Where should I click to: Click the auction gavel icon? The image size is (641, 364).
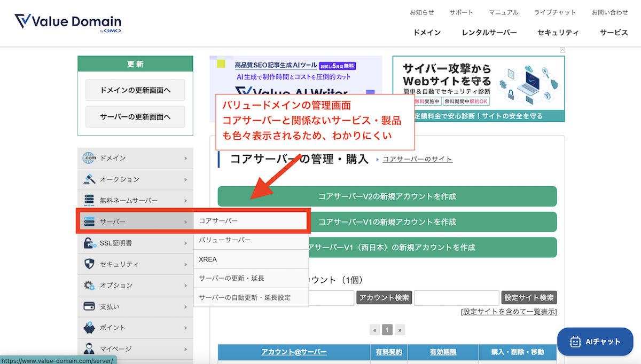(89, 179)
